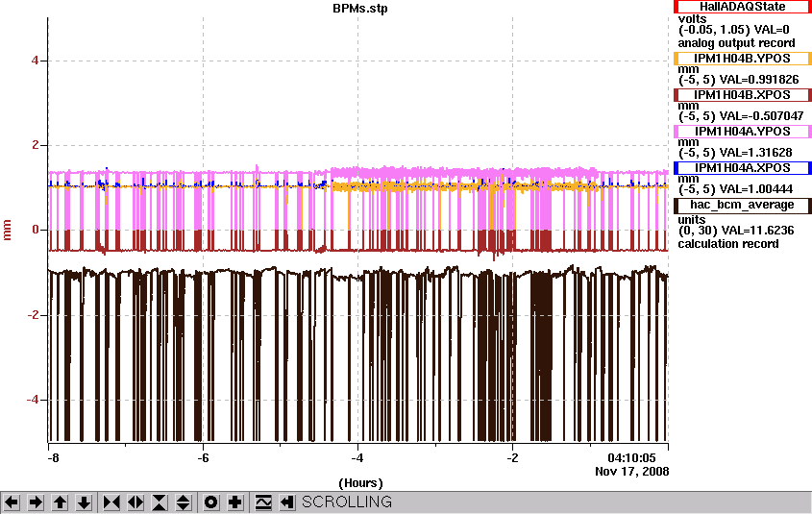Click the circle auto-scale toolbar icon
812x514 pixels.
pos(210,502)
